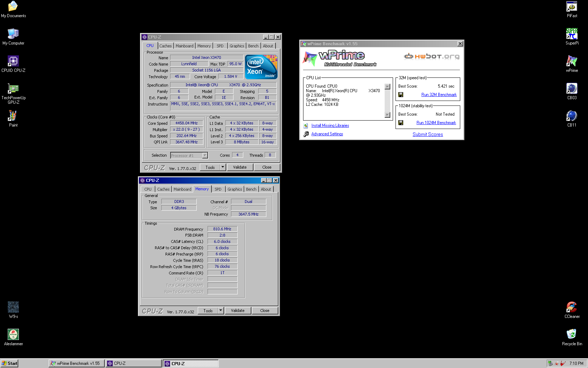Screen dimensions: 588x368
Task: Click Validate button in bottom CPU-Z
Action: pyautogui.click(x=238, y=311)
